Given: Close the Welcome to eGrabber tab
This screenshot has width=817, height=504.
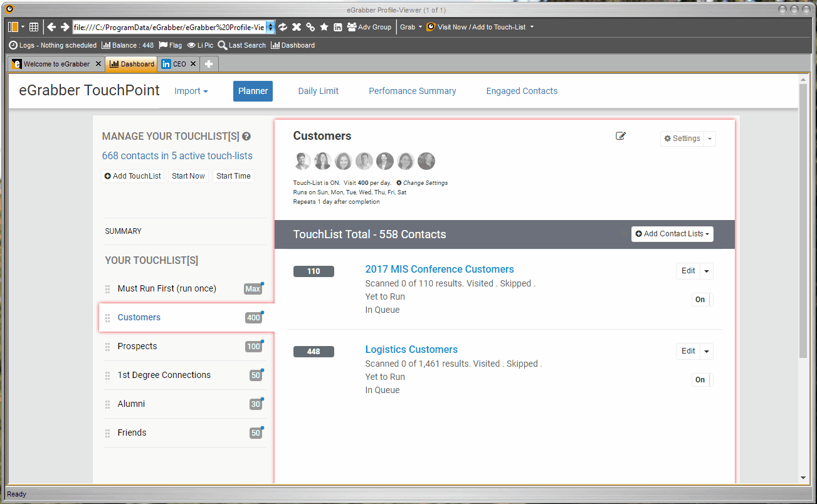Looking at the screenshot, I should 98,64.
